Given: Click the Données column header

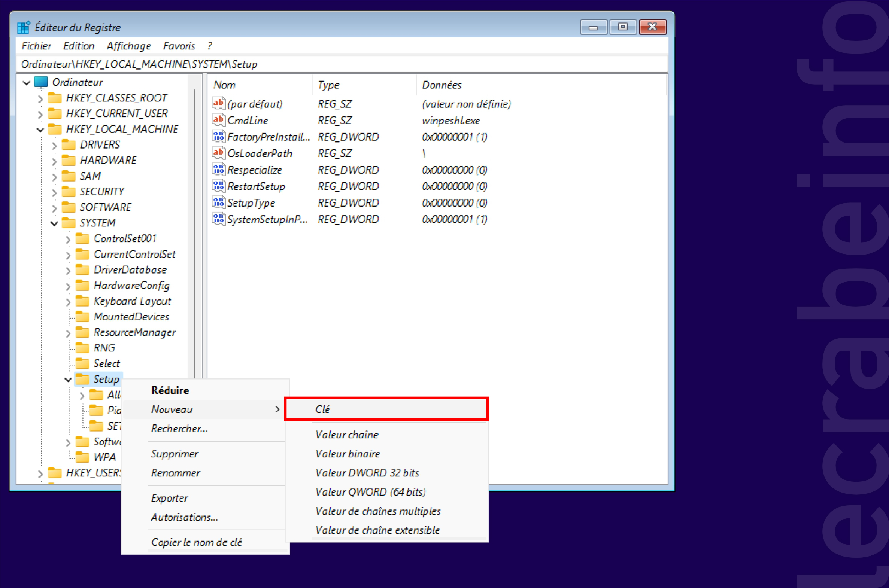Looking at the screenshot, I should [442, 85].
